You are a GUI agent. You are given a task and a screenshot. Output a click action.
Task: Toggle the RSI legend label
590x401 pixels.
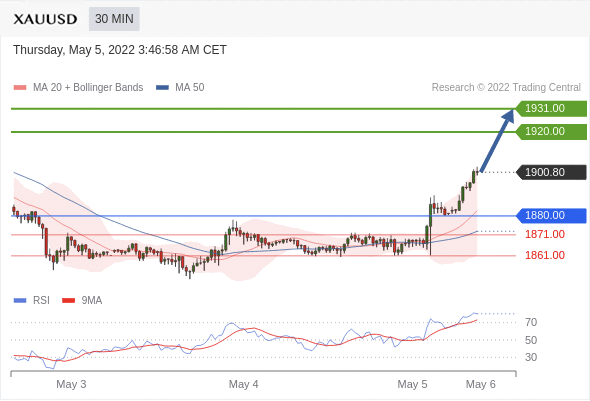41,300
